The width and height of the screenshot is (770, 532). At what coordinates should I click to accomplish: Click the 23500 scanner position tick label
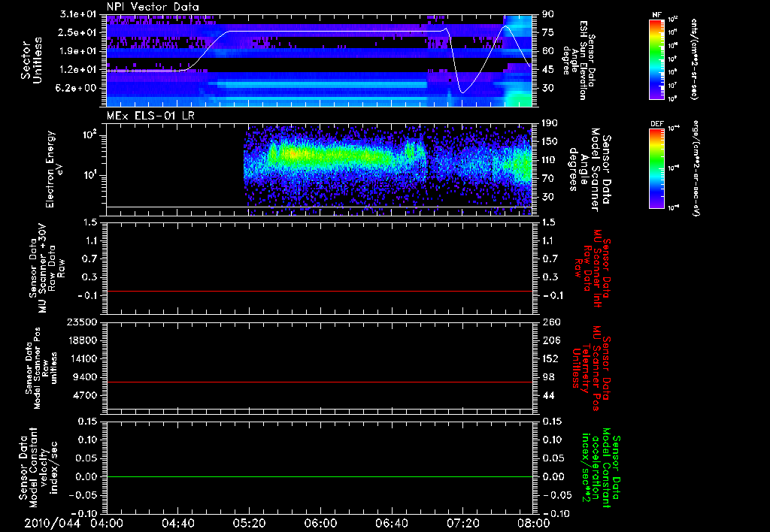[83, 322]
